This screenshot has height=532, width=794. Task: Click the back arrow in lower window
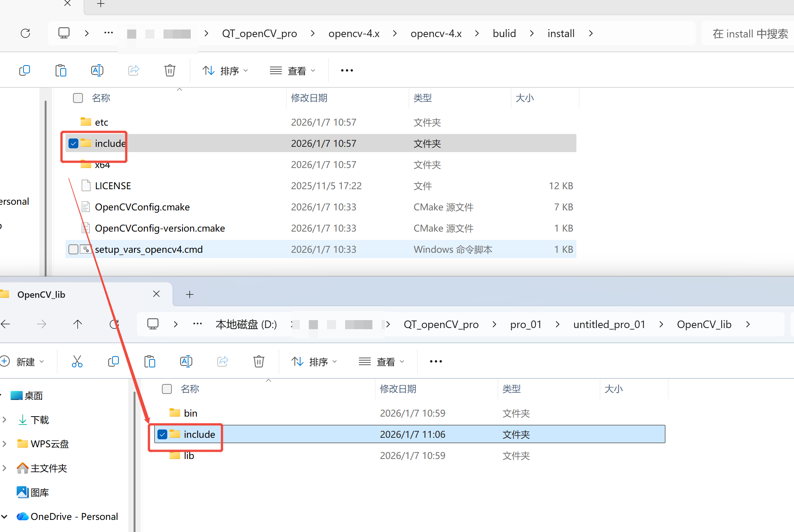pyautogui.click(x=6, y=324)
